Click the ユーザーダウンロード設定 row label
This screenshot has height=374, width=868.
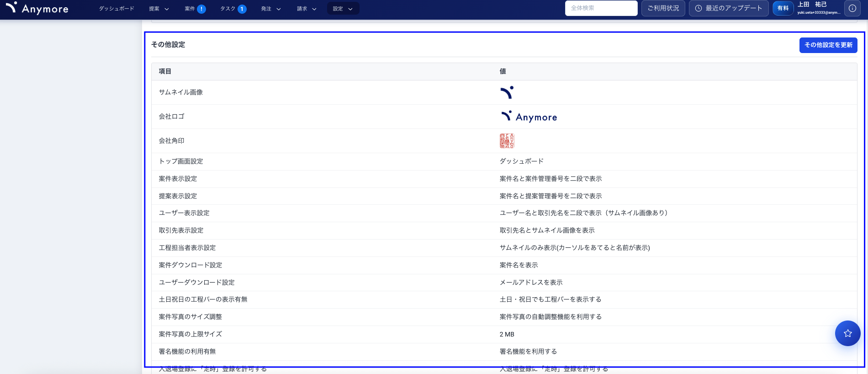coord(196,283)
